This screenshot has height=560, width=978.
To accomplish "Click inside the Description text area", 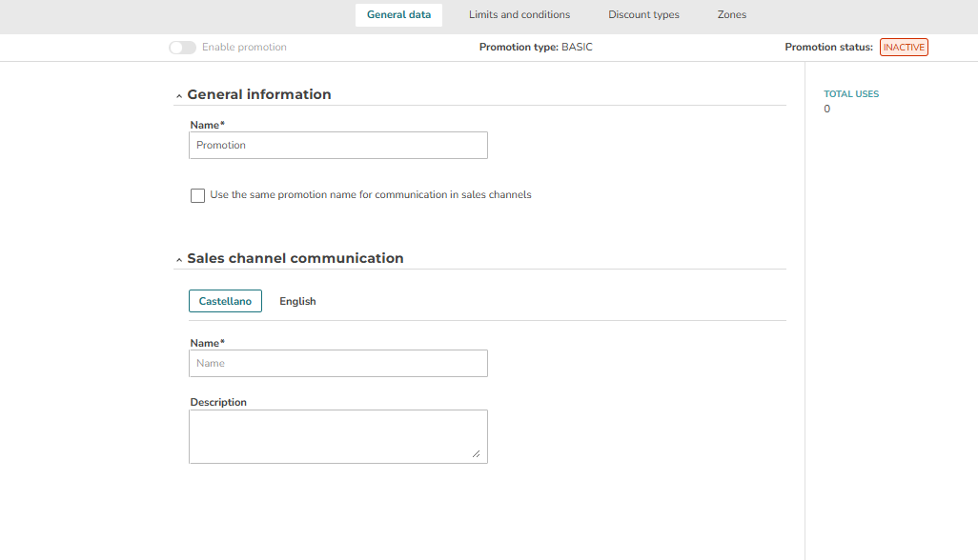I will click(x=338, y=436).
